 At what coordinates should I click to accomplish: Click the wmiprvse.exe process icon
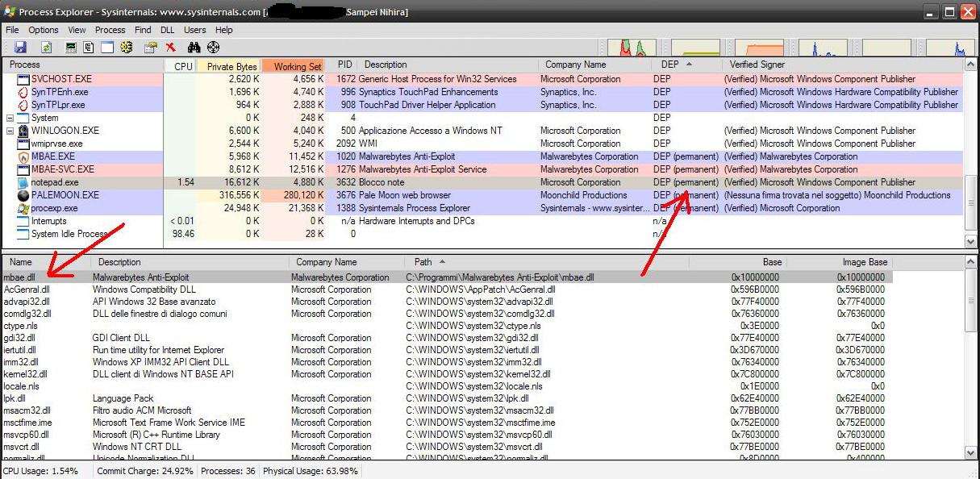point(23,144)
